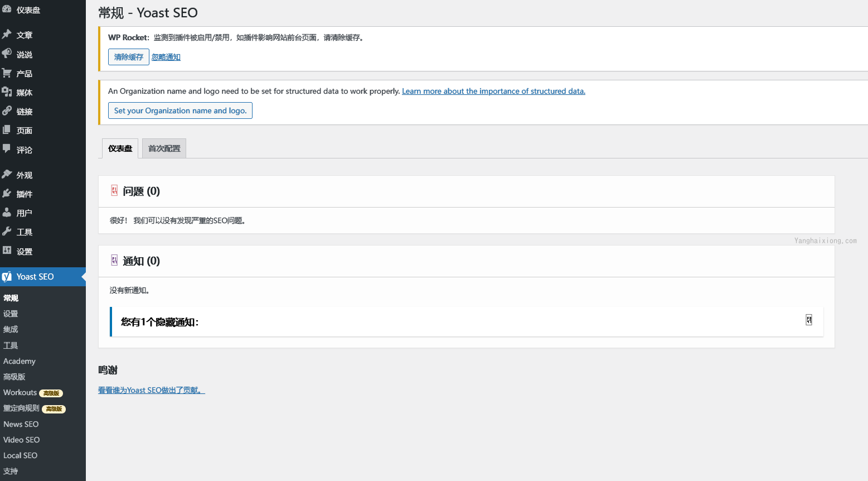This screenshot has height=481, width=868.
Task: Open the 高级版 submenu item
Action: [14, 377]
